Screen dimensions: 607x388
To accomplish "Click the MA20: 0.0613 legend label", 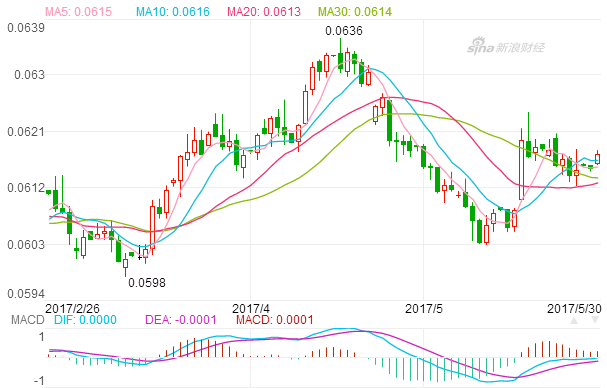I will point(264,12).
